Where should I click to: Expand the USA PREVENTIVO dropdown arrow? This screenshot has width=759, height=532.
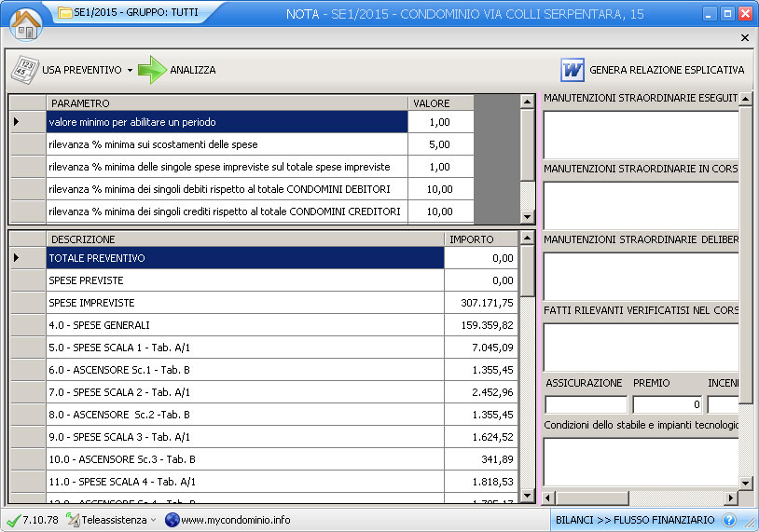pos(130,71)
